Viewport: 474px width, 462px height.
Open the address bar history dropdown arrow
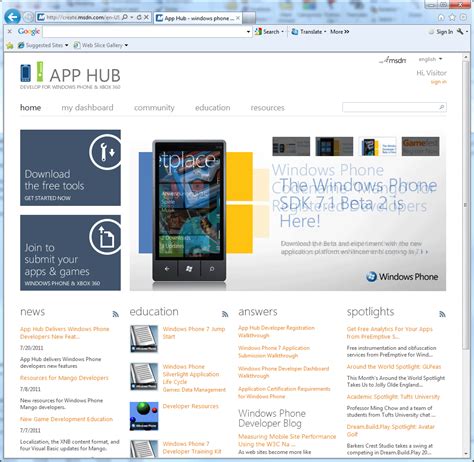(x=132, y=17)
